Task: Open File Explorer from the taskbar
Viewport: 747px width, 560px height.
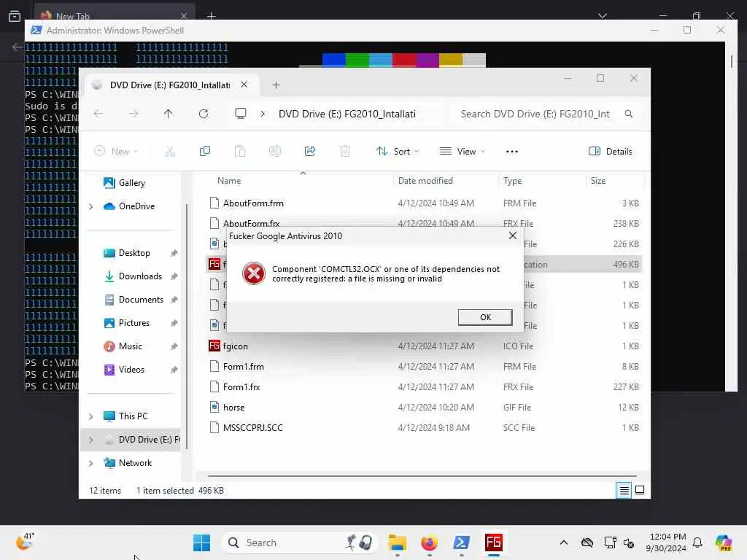Action: click(x=398, y=542)
